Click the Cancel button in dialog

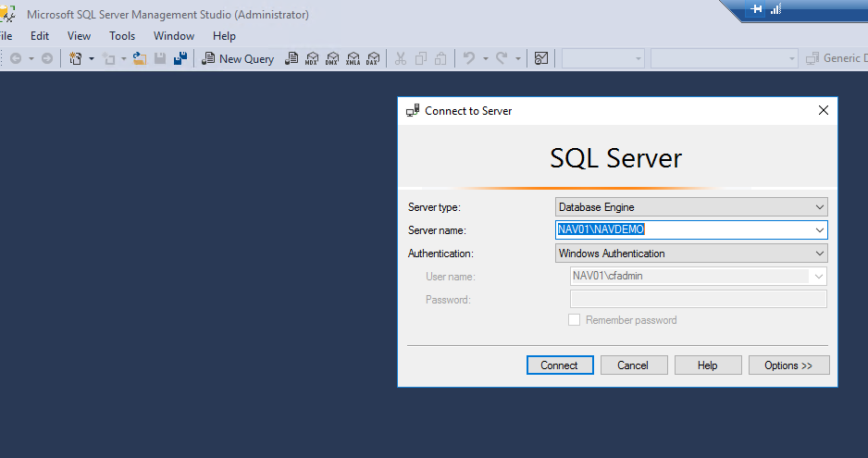(x=634, y=365)
